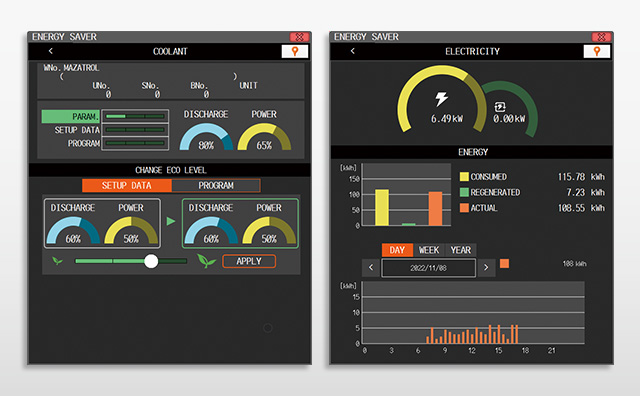
Task: Click the large double-leaf eco icon
Action: coord(206,261)
